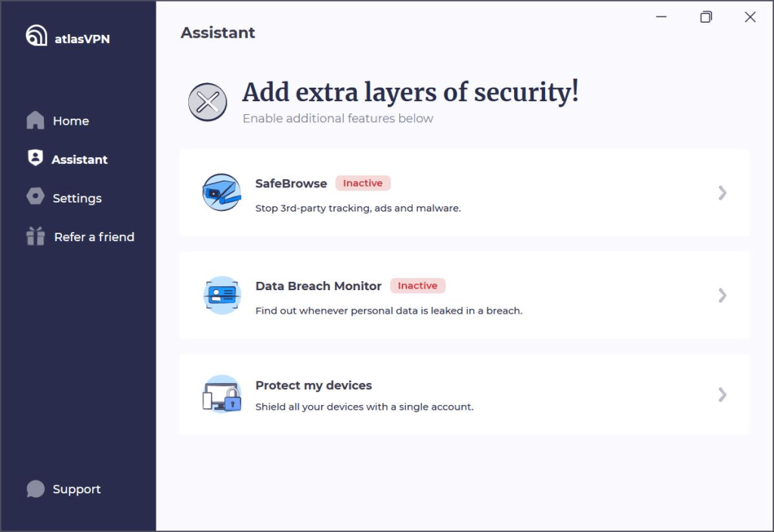774x532 pixels.
Task: Open the Protect my devices title
Action: 314,385
